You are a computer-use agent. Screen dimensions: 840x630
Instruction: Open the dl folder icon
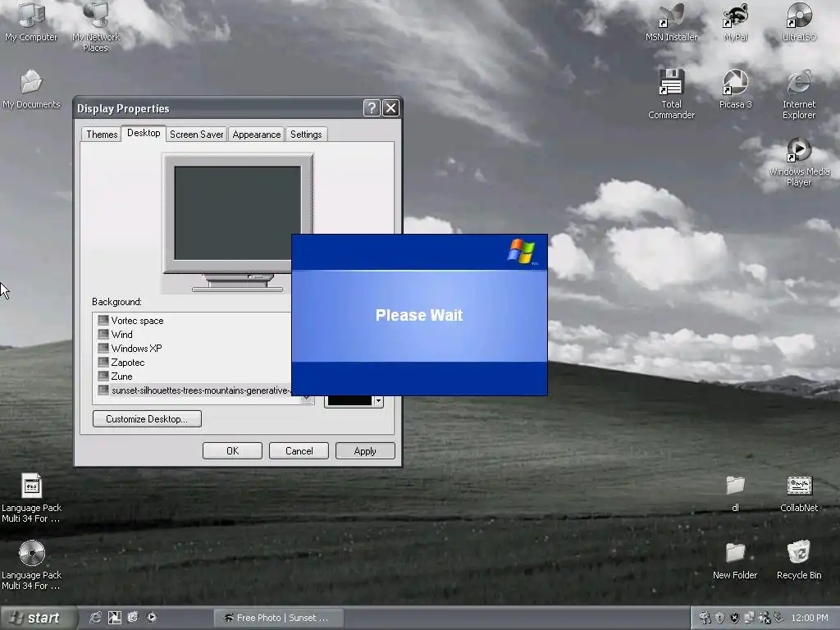click(736, 493)
